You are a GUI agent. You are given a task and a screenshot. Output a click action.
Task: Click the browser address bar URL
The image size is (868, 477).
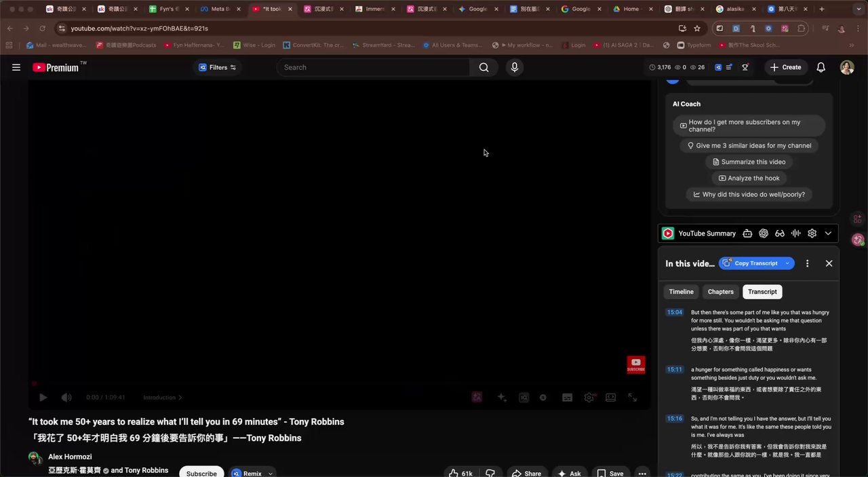(139, 28)
